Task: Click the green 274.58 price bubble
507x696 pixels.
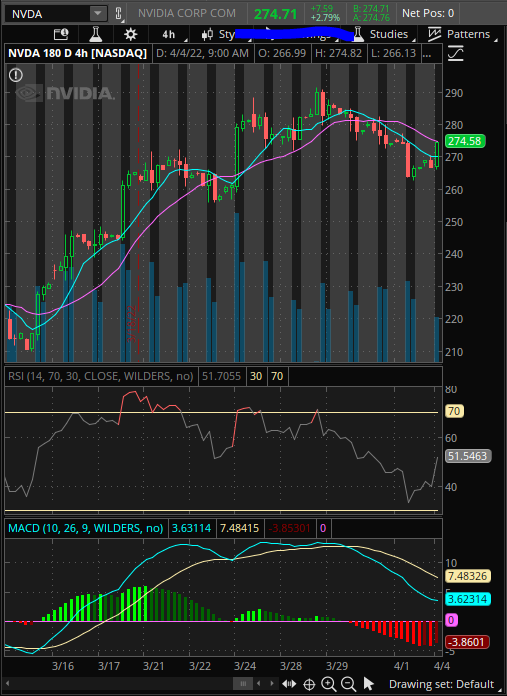Action: 465,141
